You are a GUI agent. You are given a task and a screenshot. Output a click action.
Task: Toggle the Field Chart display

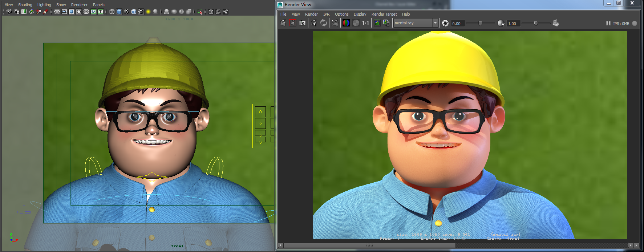click(86, 12)
